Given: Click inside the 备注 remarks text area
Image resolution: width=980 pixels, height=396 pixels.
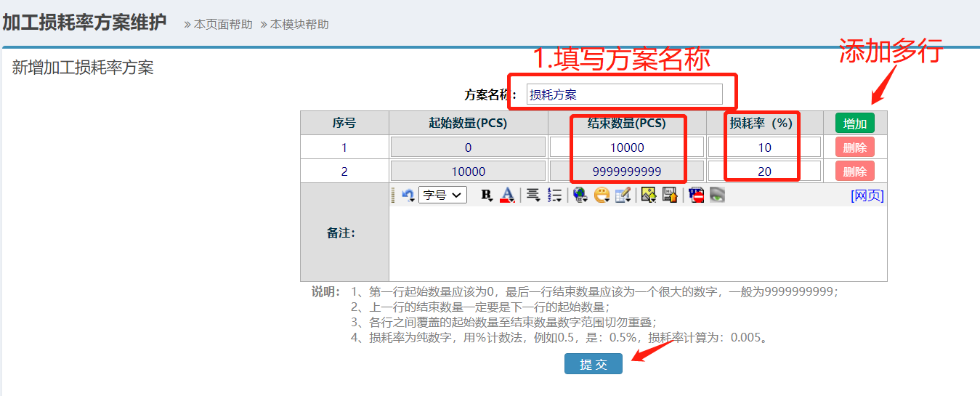Looking at the screenshot, I should [638, 243].
